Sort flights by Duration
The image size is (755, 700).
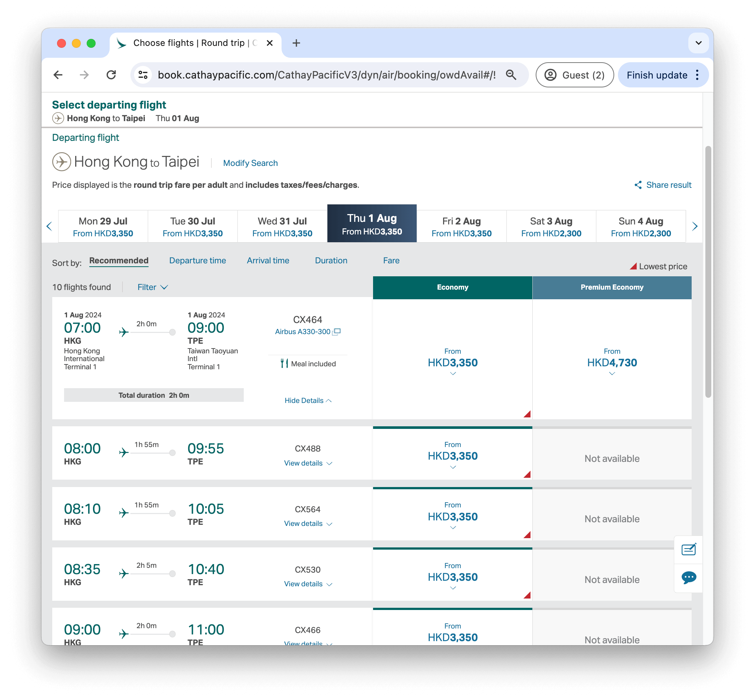click(331, 261)
